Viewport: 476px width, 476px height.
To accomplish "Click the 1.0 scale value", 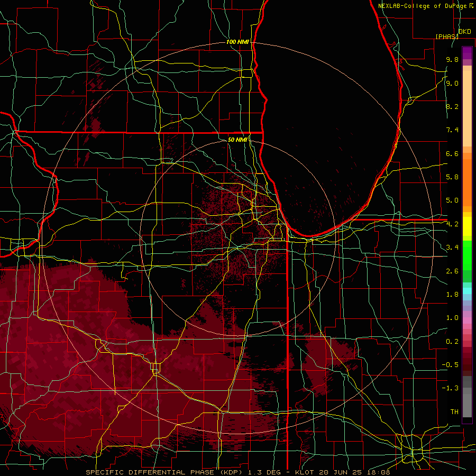I will tap(452, 318).
